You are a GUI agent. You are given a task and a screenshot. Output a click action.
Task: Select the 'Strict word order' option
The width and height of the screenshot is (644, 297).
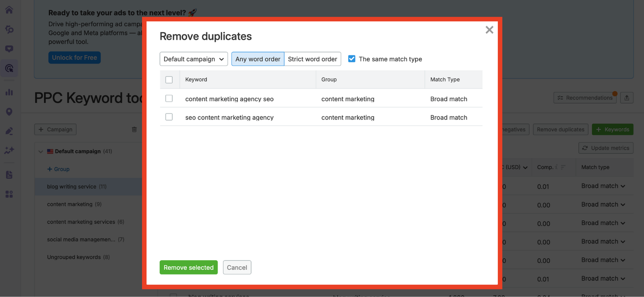(x=312, y=59)
